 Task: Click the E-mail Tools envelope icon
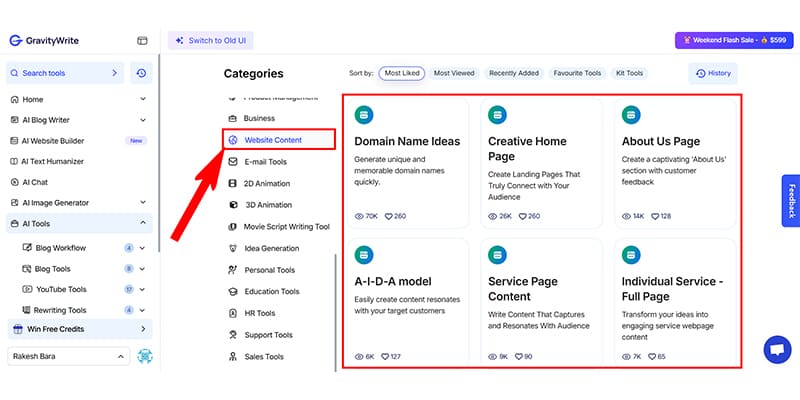pyautogui.click(x=233, y=162)
